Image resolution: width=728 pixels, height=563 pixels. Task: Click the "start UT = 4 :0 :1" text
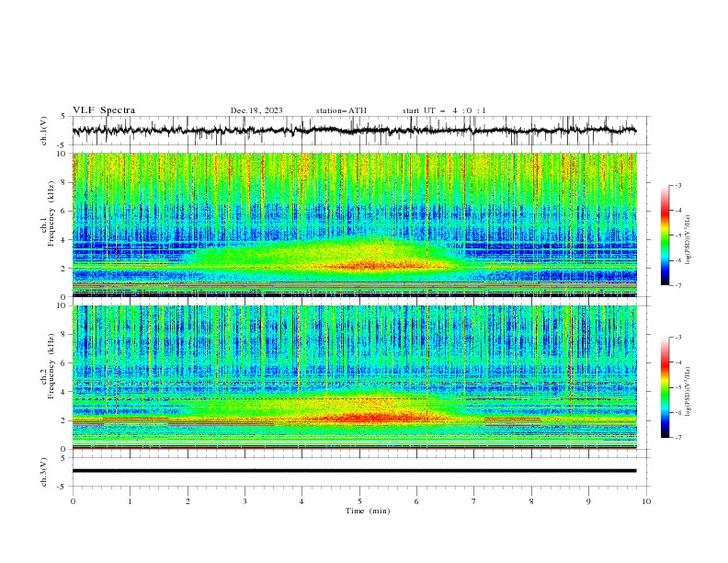[x=444, y=110]
